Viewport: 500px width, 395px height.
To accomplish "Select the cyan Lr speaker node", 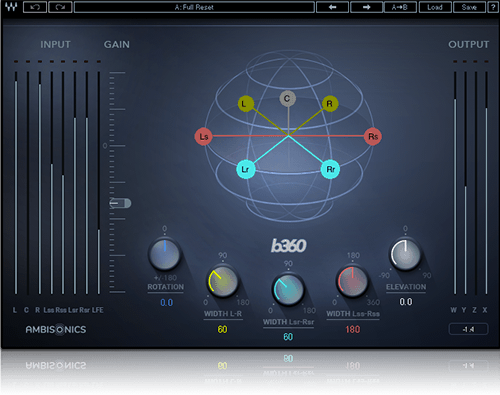I will 246,169.
